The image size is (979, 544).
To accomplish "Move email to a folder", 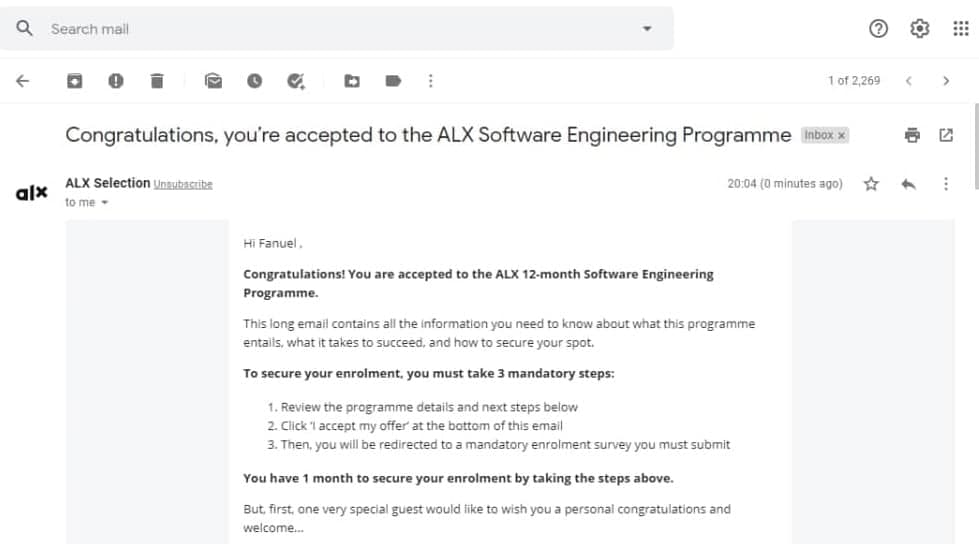I will 352,81.
